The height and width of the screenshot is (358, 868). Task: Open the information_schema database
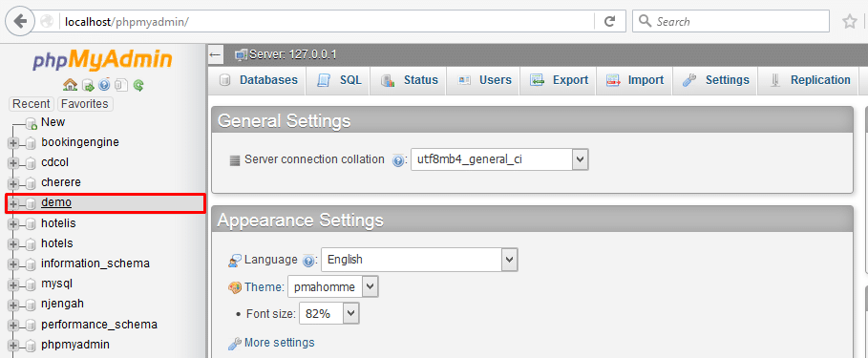point(95,263)
